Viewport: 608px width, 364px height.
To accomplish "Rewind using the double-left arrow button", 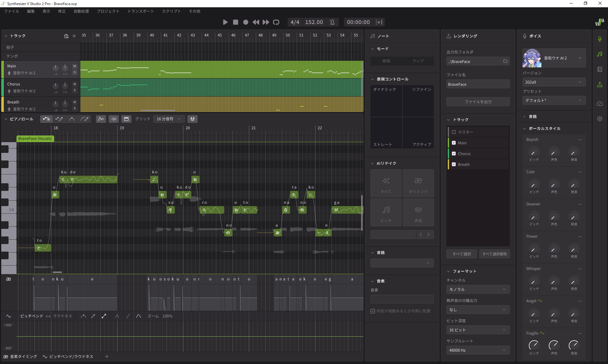I will [256, 22].
